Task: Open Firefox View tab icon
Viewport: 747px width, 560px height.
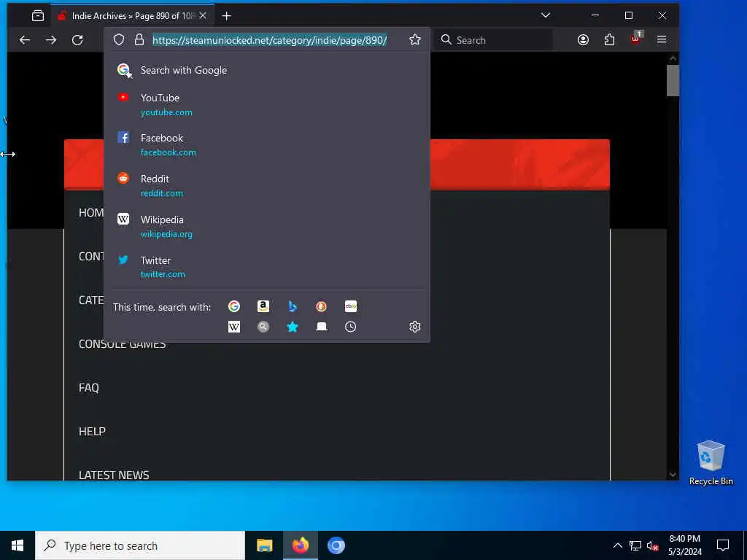Action: point(38,16)
